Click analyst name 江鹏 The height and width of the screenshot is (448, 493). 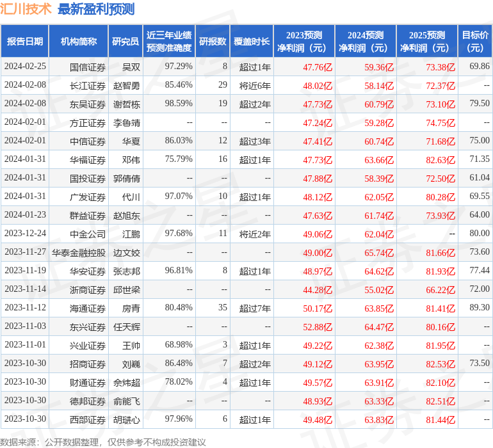pyautogui.click(x=131, y=234)
